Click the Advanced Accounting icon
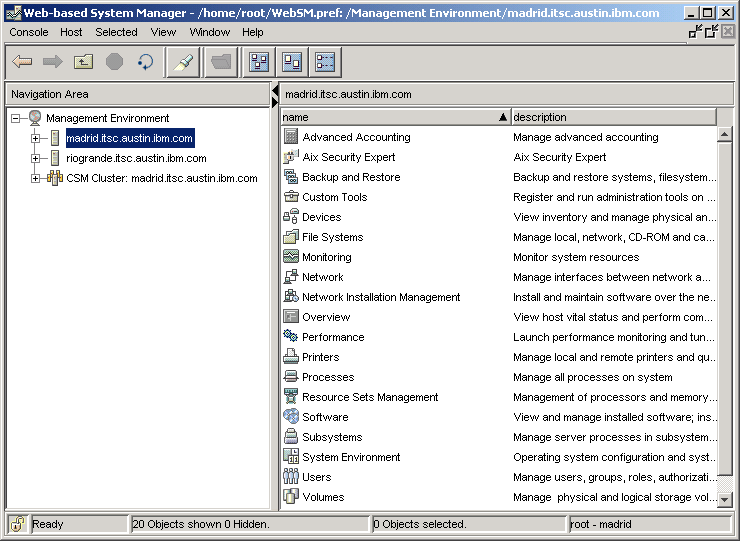 [x=291, y=136]
